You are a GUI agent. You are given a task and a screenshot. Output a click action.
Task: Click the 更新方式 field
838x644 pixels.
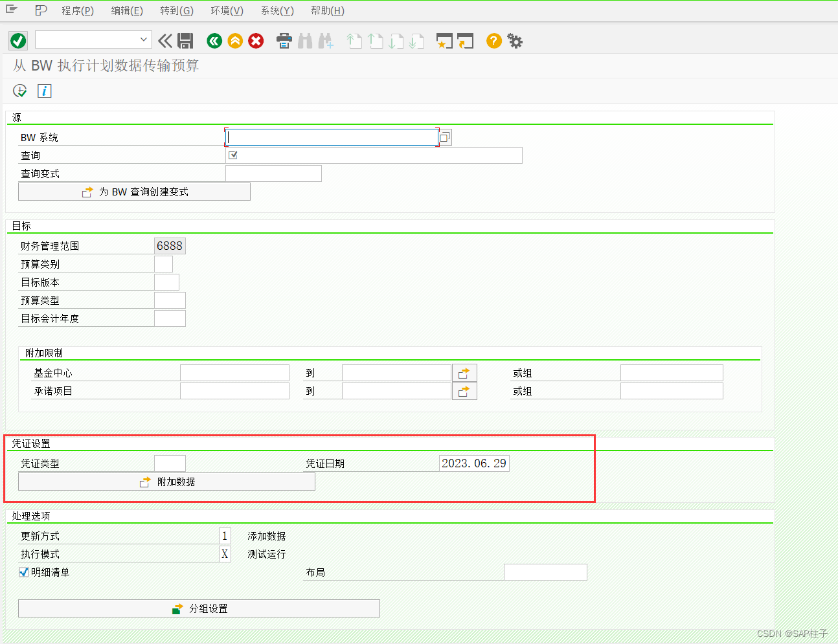[225, 536]
